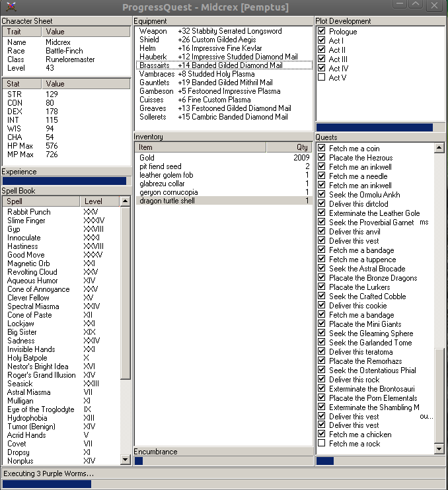Toggle the Act III checkbox

(x=321, y=59)
